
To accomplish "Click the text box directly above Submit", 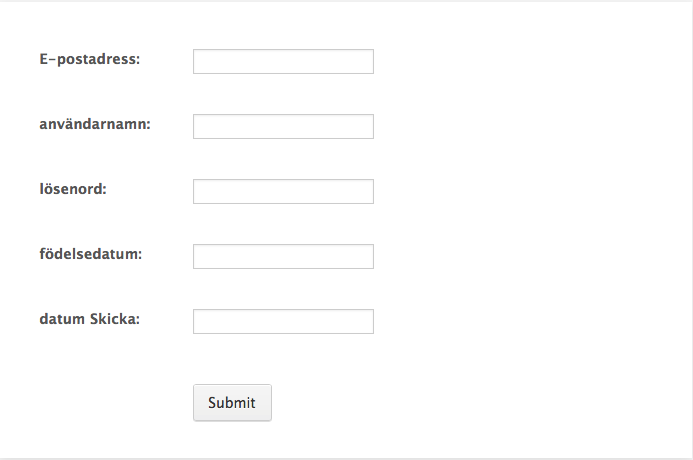I will click(x=283, y=322).
